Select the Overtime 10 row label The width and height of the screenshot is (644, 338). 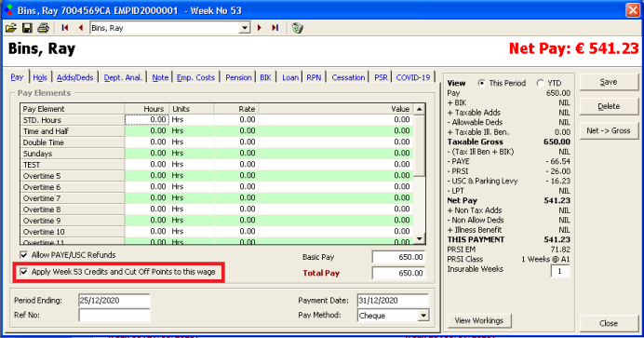click(x=73, y=232)
